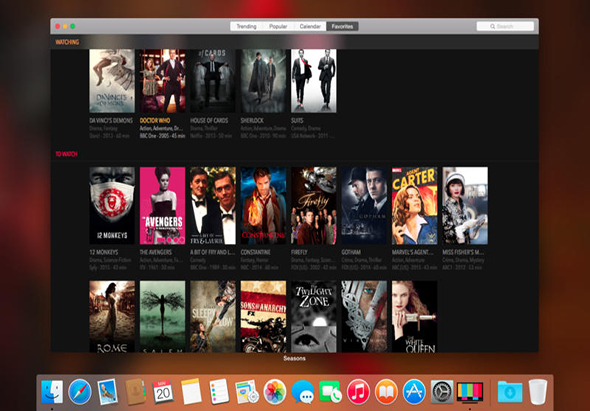Click the Miss Fisher's poster
Viewport: 590px width, 411px height.
click(x=465, y=206)
